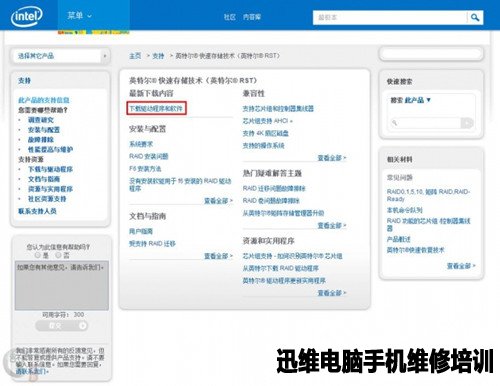Open the 搜索 此产品 scope dropdown
Screen dimensions: 500x386
(411, 100)
